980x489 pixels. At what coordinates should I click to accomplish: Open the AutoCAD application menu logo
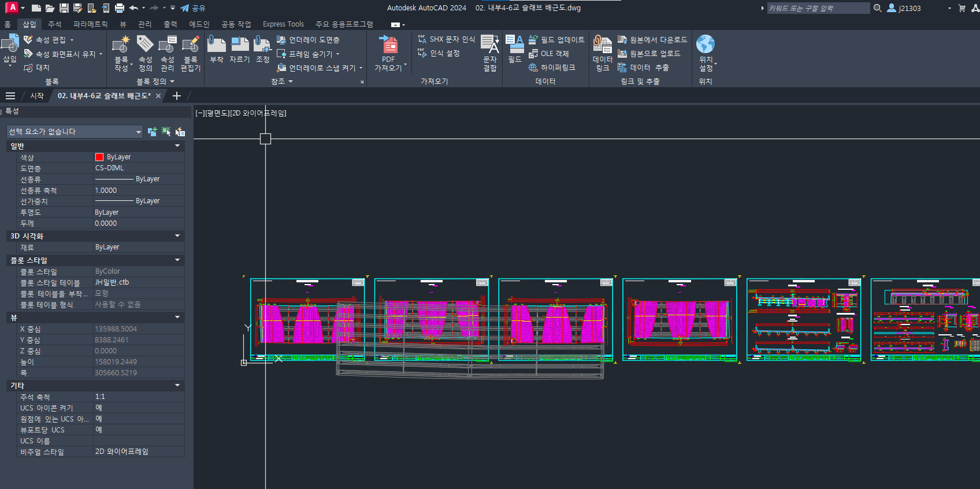click(12, 8)
